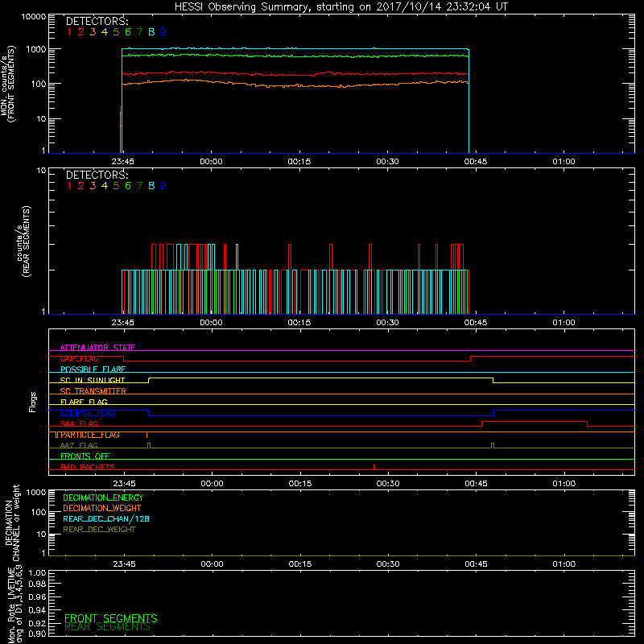Click detector number 7 in the rear segments legend

point(139,186)
